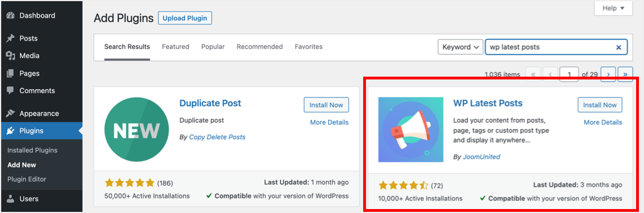Click '10,000+ Active Installations' text
Image resolution: width=644 pixels, height=213 pixels.
coord(421,199)
